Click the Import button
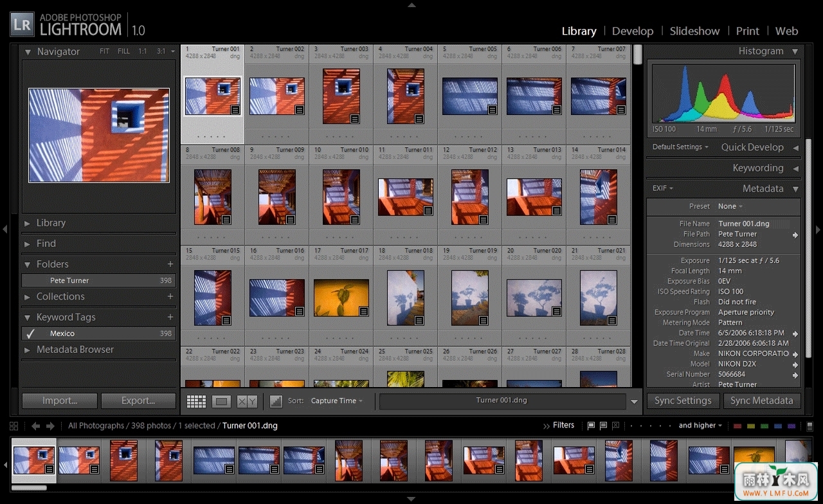823x504 pixels. (60, 401)
